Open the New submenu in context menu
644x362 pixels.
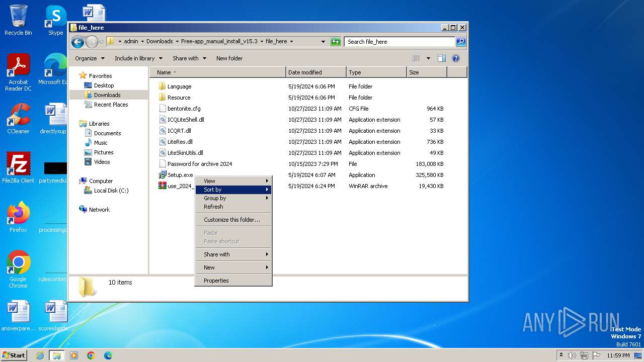[233, 267]
